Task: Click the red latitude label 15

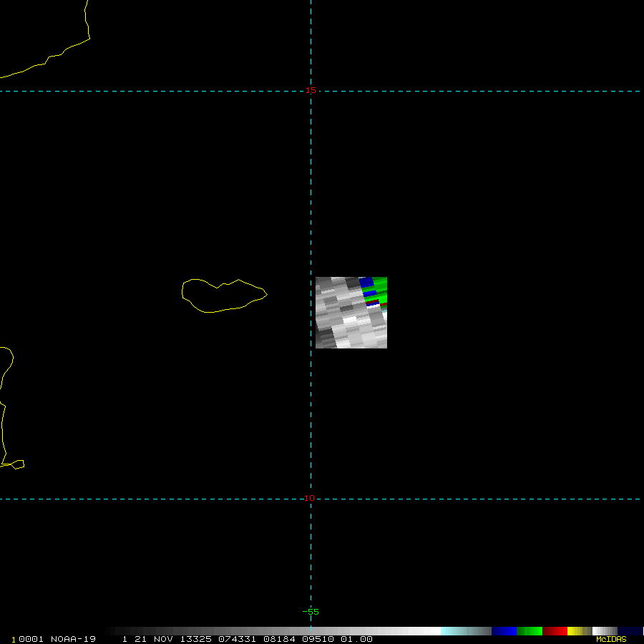Action: (x=311, y=90)
